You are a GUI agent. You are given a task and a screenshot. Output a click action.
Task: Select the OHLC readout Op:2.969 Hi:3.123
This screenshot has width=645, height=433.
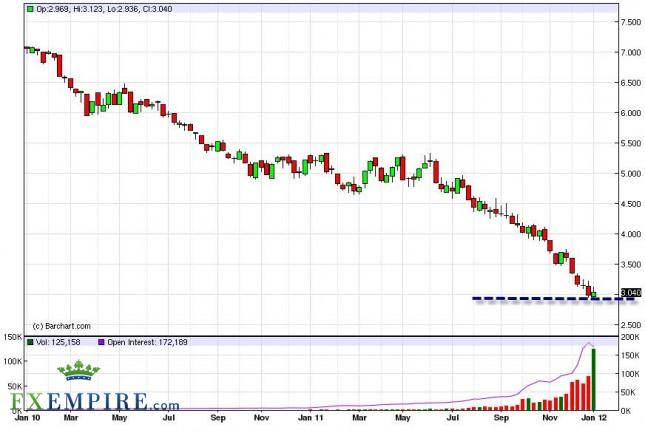tap(104, 9)
